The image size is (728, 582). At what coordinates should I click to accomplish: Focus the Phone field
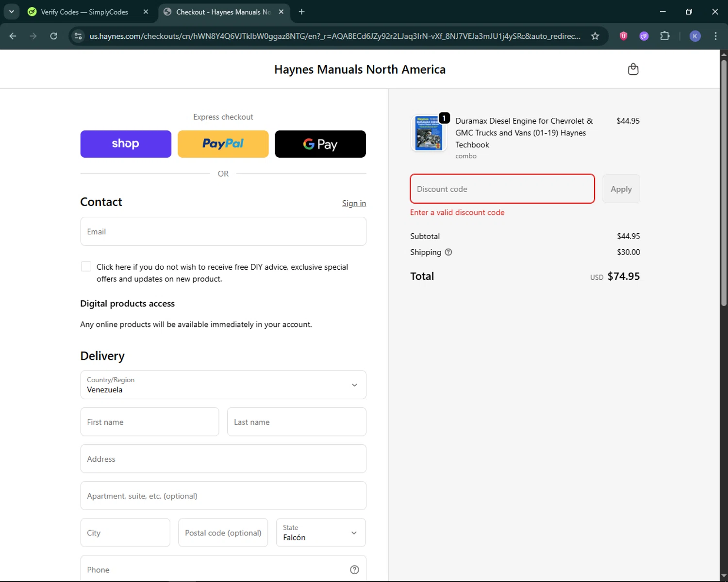pyautogui.click(x=223, y=569)
